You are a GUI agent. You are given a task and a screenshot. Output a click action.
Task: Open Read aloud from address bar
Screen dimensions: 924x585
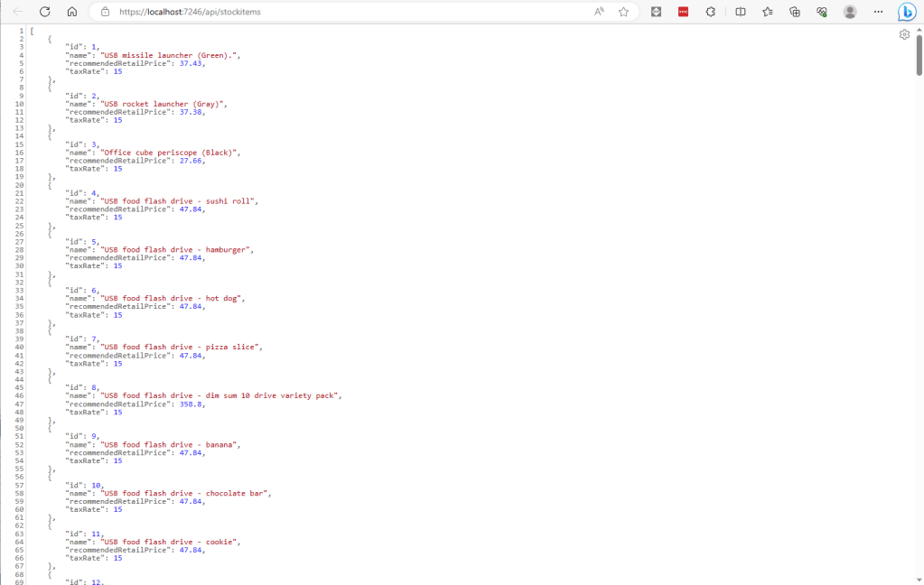(x=599, y=12)
